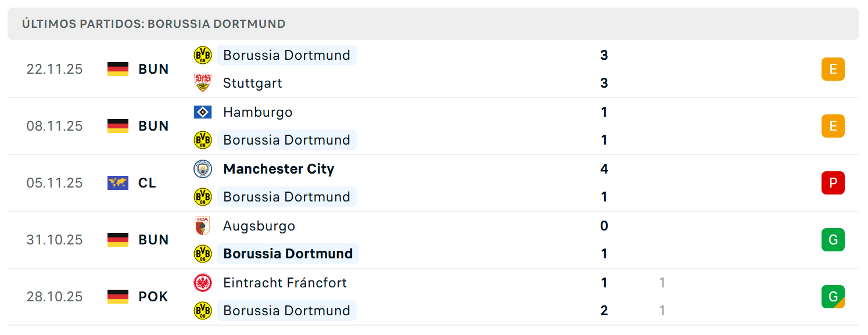Open the Eintracht Fráncfort team link
Image resolution: width=868 pixels, height=335 pixels.
pos(285,283)
